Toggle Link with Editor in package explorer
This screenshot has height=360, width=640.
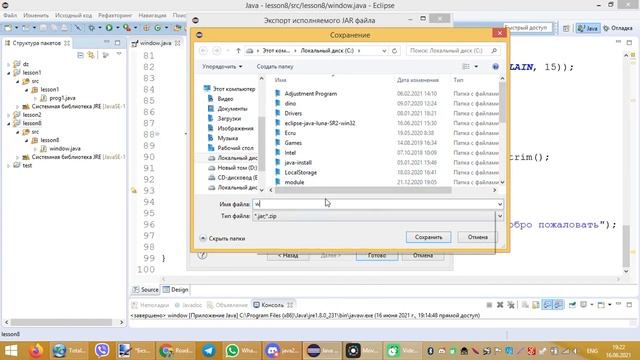point(91,55)
